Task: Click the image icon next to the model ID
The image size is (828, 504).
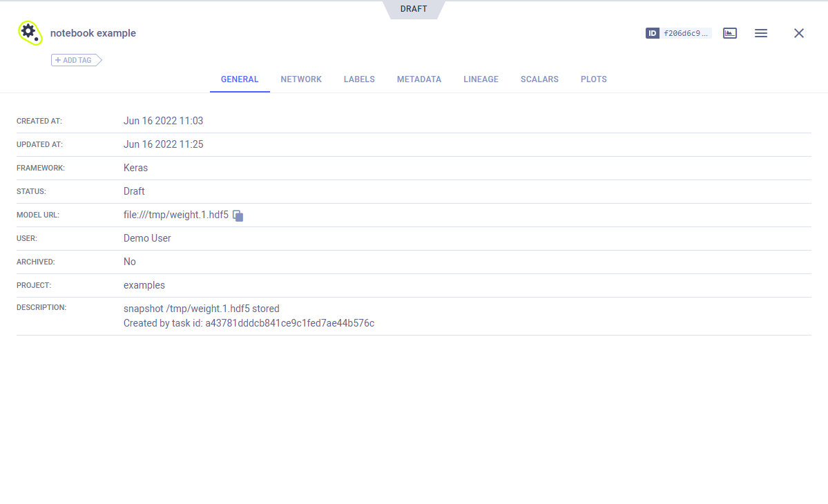Action: [730, 33]
